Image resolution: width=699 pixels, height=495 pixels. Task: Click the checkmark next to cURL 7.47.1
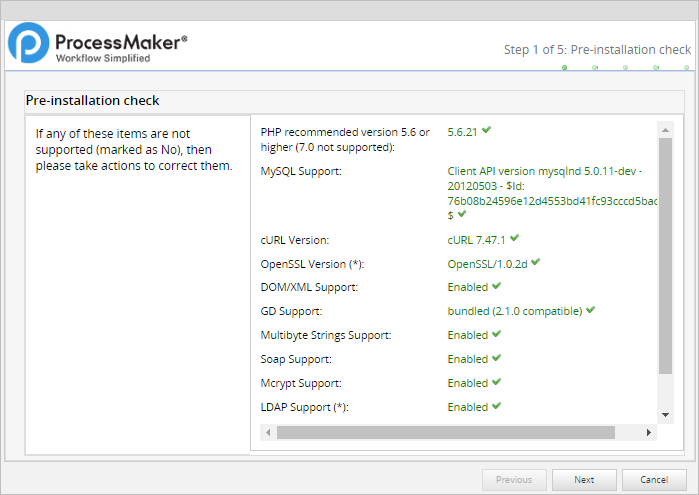[x=514, y=239]
